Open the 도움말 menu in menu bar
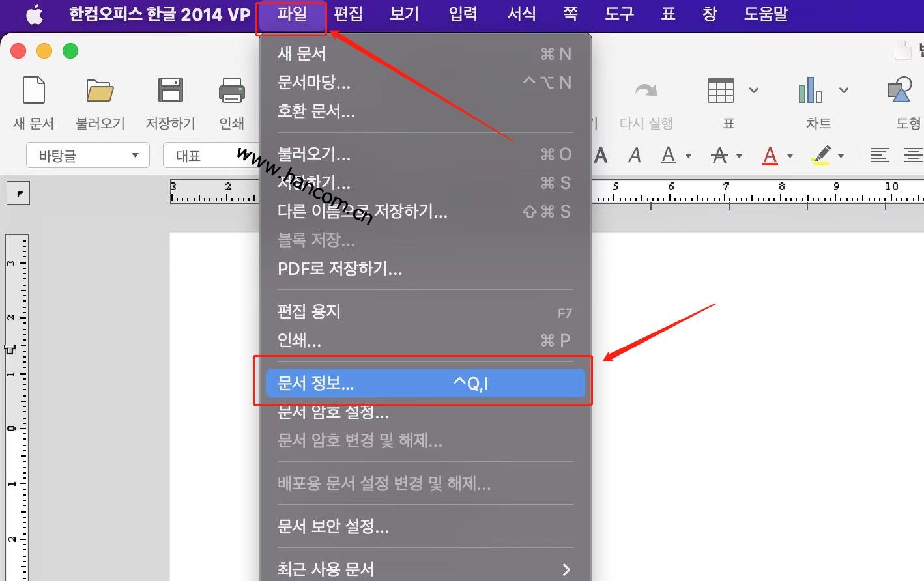Image resolution: width=924 pixels, height=581 pixels. [x=766, y=14]
